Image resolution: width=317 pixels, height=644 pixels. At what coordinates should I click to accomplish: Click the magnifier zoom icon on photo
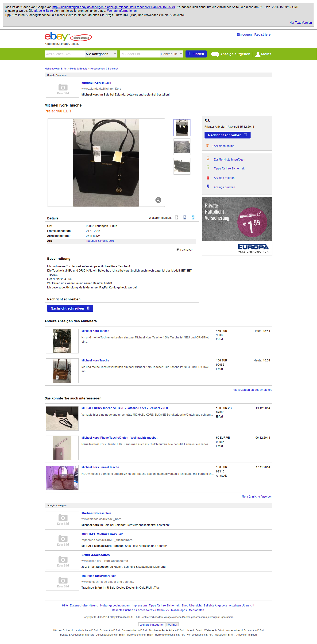(x=158, y=200)
